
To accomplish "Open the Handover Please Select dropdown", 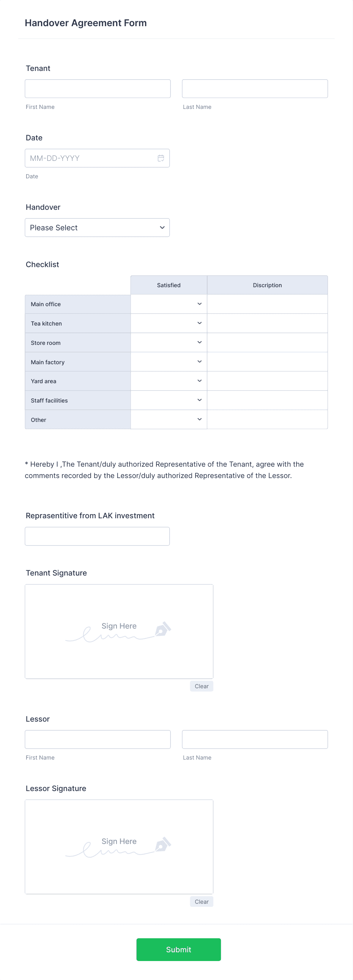I will click(x=97, y=228).
